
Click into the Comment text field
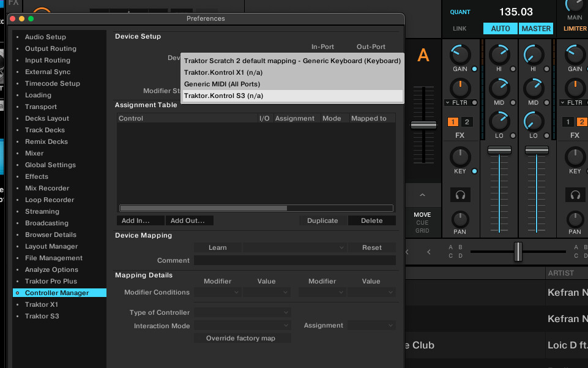[295, 260]
